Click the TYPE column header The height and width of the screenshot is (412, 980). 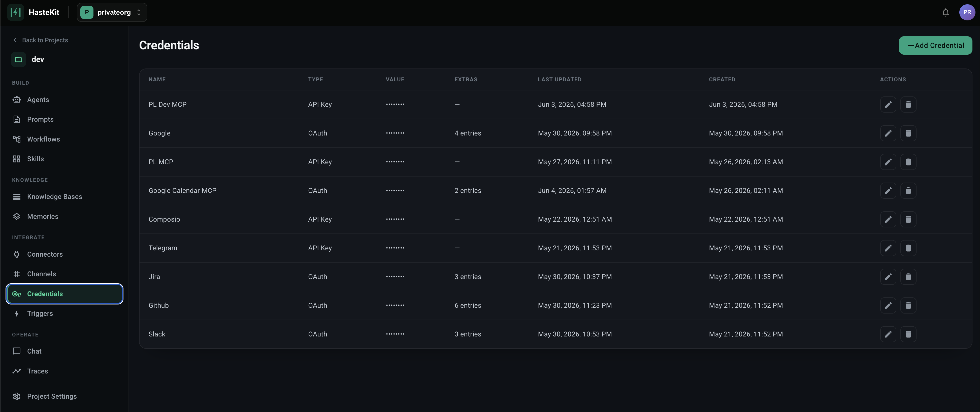coord(315,80)
